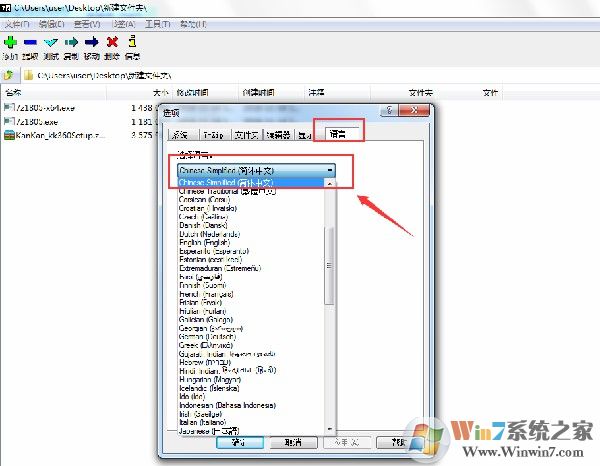
Task: Click the language list scrollbar thumb
Action: 329,266
